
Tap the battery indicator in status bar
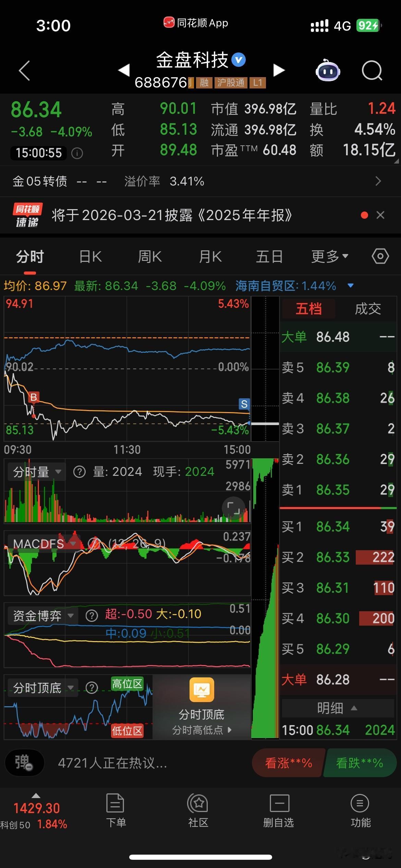(369, 25)
